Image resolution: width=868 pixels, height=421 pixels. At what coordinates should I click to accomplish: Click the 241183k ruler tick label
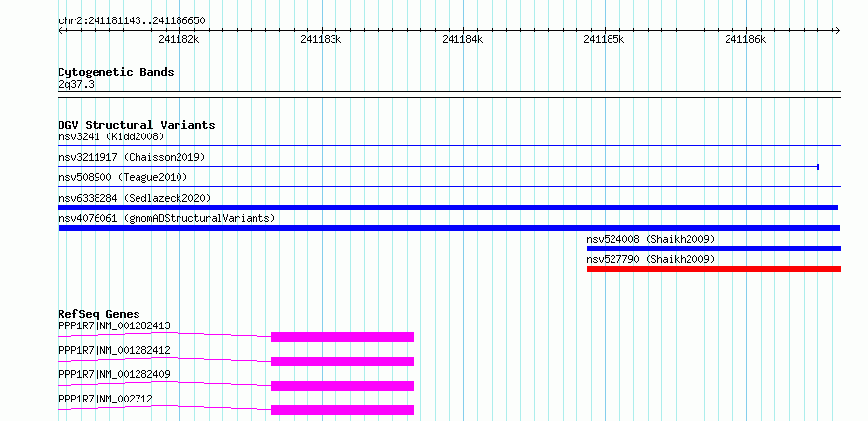(321, 39)
